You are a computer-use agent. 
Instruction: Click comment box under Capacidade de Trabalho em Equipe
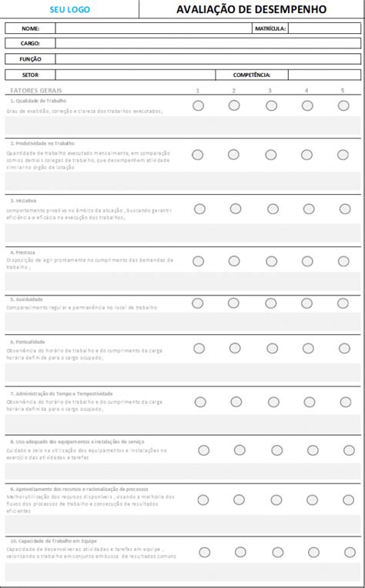point(182,573)
